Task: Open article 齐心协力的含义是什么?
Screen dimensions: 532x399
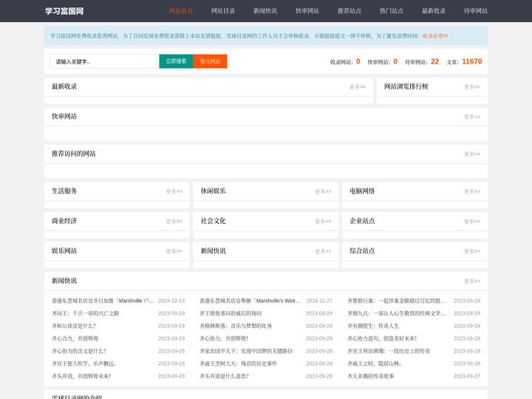Action: pyautogui.click(x=79, y=351)
